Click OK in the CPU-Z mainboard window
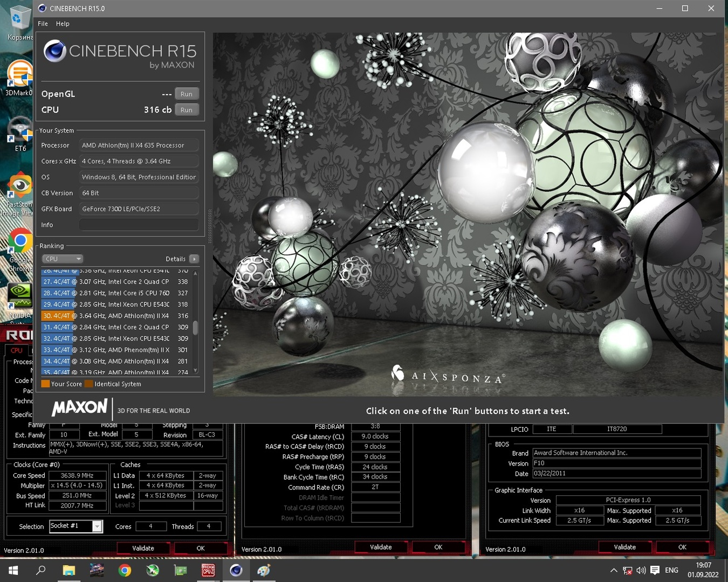 coord(682,547)
